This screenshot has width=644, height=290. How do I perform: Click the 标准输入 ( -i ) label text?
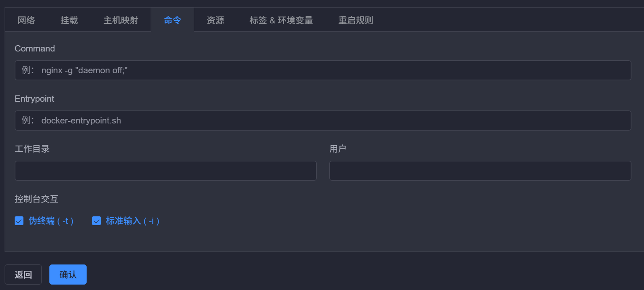coord(133,221)
